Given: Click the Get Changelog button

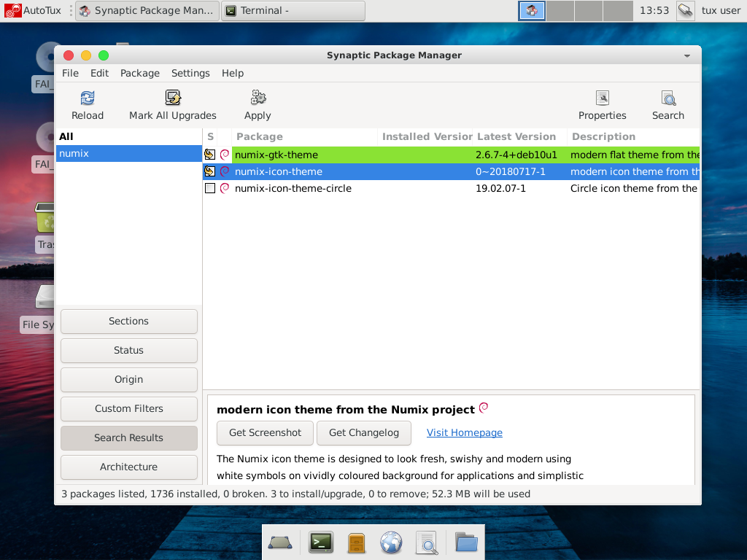Looking at the screenshot, I should (x=364, y=433).
